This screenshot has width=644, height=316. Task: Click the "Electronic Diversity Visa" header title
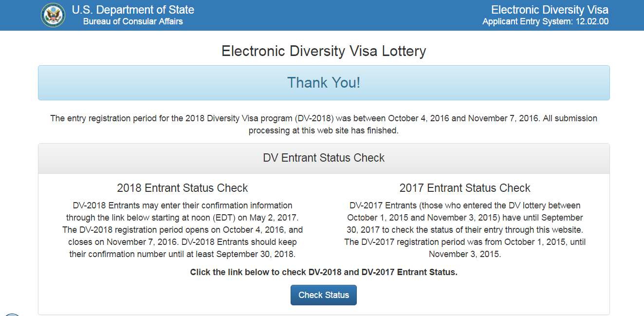550,10
